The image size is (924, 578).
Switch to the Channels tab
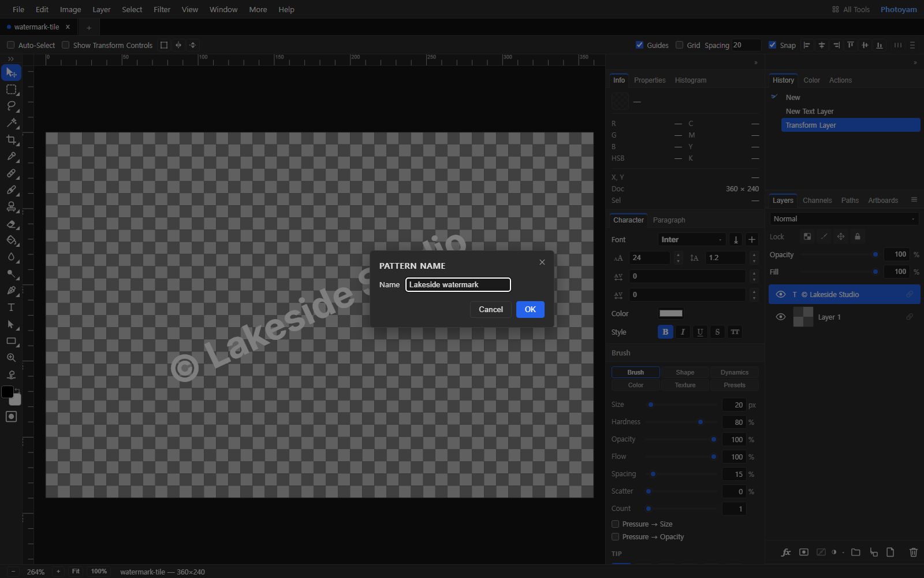click(x=817, y=201)
